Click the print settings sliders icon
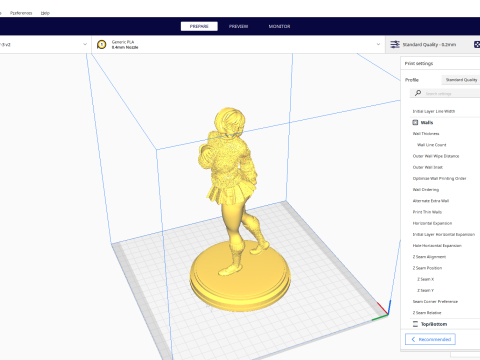The height and width of the screenshot is (360, 480). (395, 44)
